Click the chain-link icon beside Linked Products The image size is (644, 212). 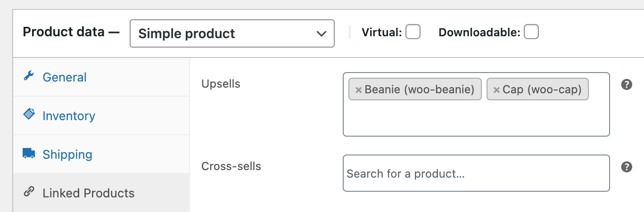coord(29,192)
